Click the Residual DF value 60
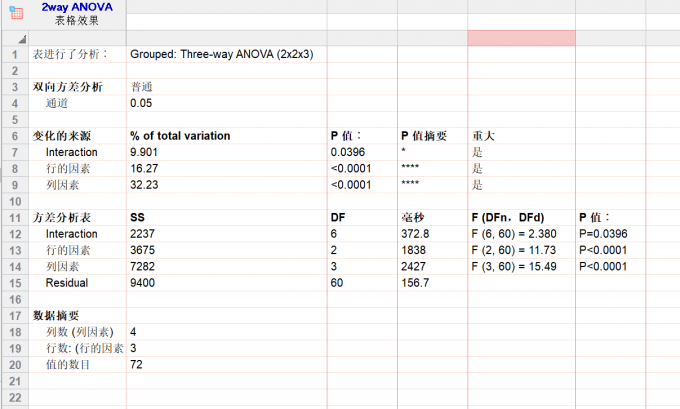 tap(338, 283)
